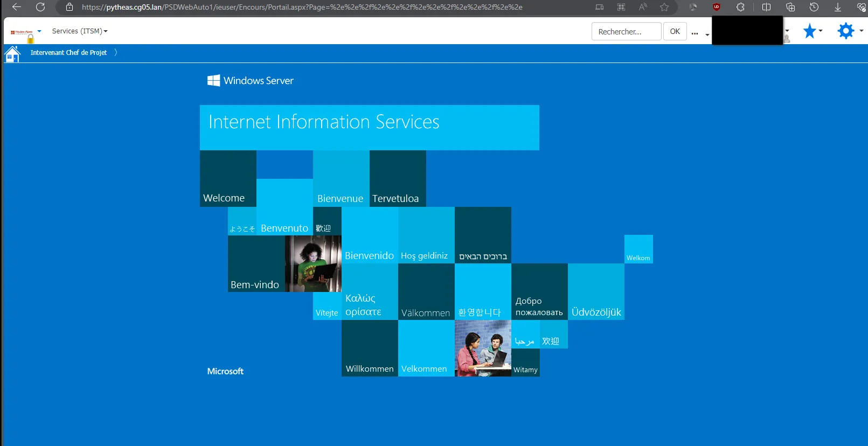868x446 pixels.
Task: Open the Browser essentials heart icon
Action: click(861, 7)
